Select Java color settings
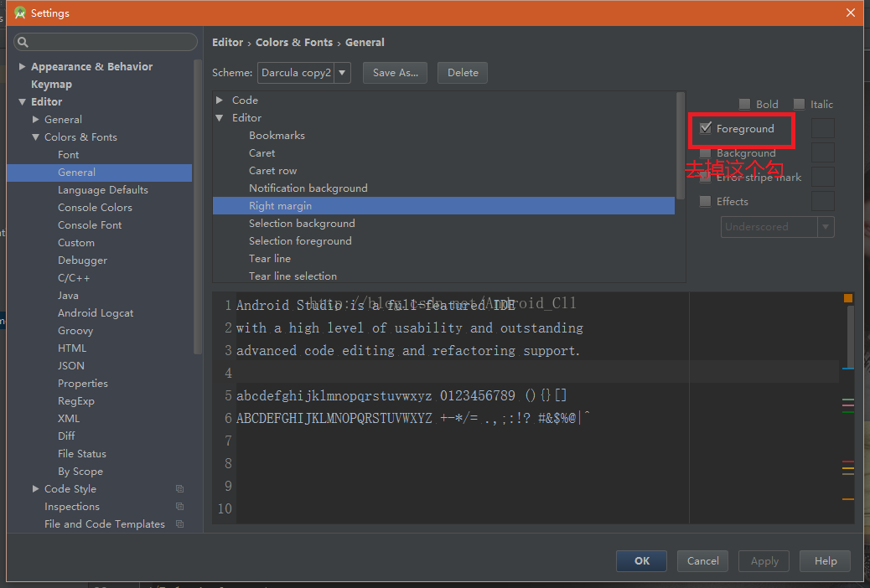Viewport: 870px width, 588px height. tap(68, 296)
